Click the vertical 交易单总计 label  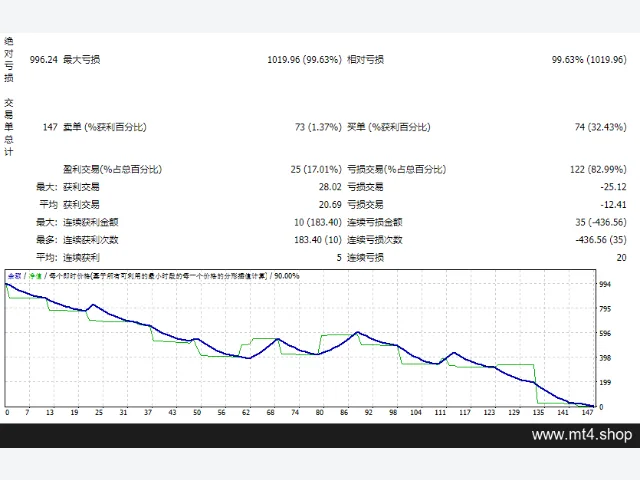click(x=9, y=127)
